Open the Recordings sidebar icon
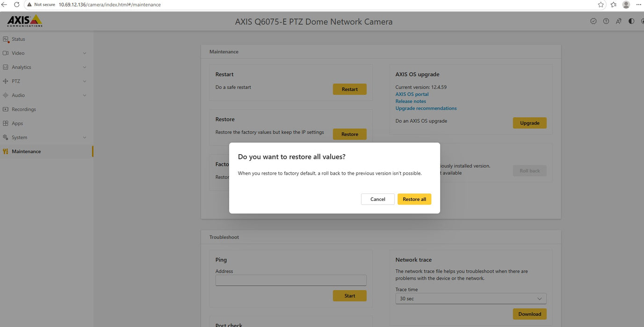This screenshot has height=327, width=644. [6, 109]
